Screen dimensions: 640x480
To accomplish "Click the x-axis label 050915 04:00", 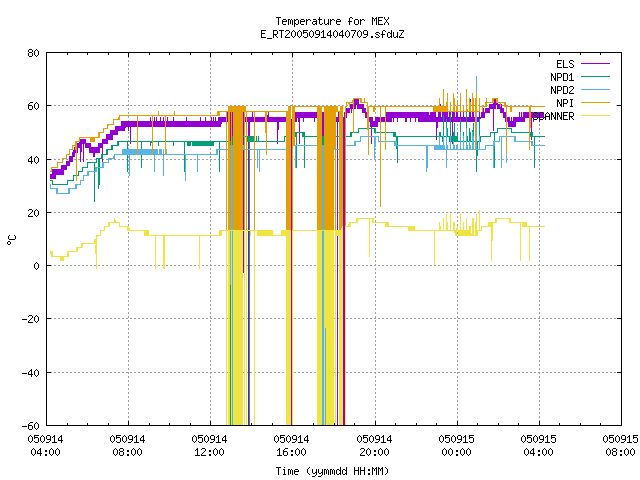I will (538, 446).
